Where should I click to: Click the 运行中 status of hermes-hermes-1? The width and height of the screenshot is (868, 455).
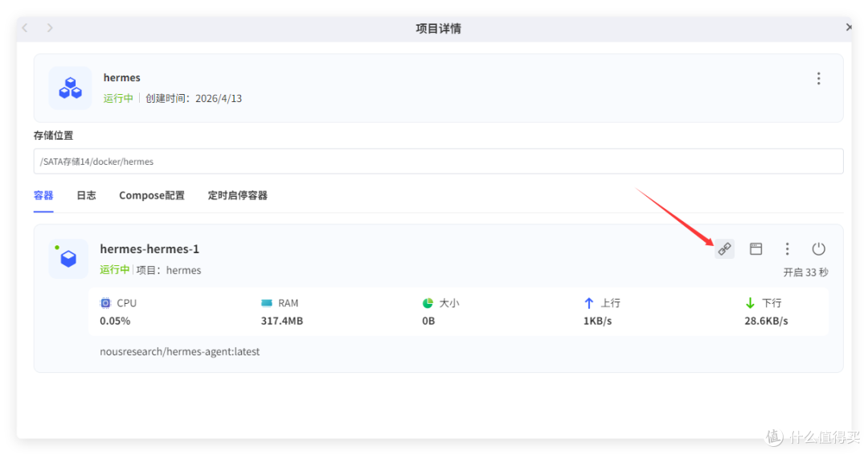(114, 269)
